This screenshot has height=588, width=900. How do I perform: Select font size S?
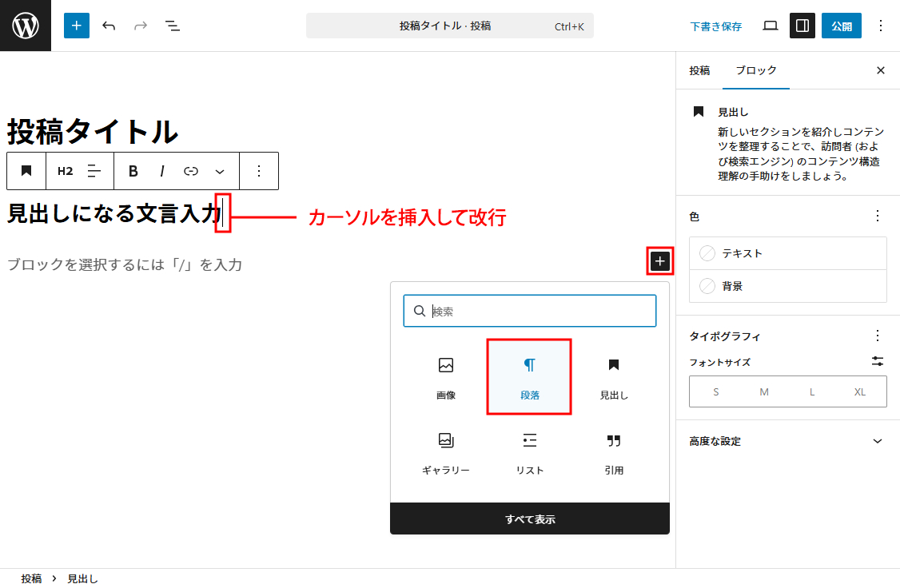coord(715,391)
